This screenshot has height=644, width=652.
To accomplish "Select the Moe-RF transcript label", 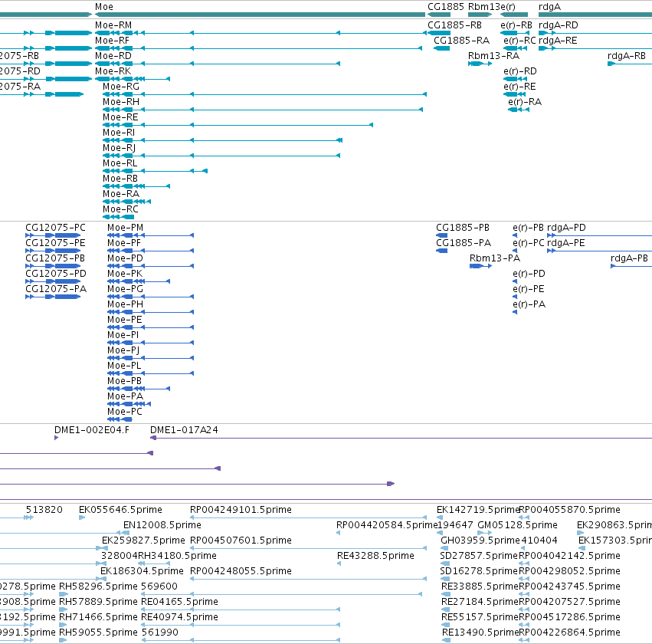I will (x=112, y=41).
